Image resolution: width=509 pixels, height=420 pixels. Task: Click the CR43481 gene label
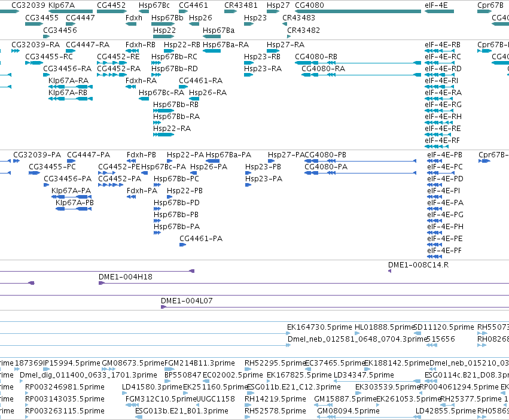240,5
